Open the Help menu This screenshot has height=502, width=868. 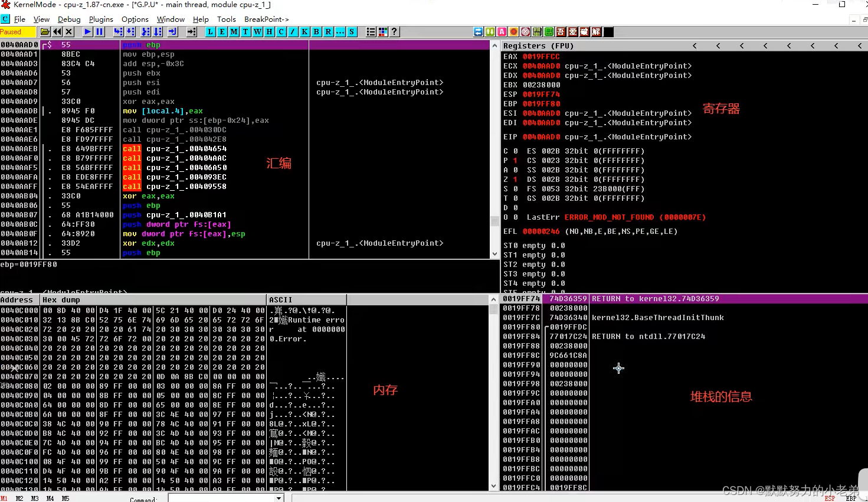(201, 19)
